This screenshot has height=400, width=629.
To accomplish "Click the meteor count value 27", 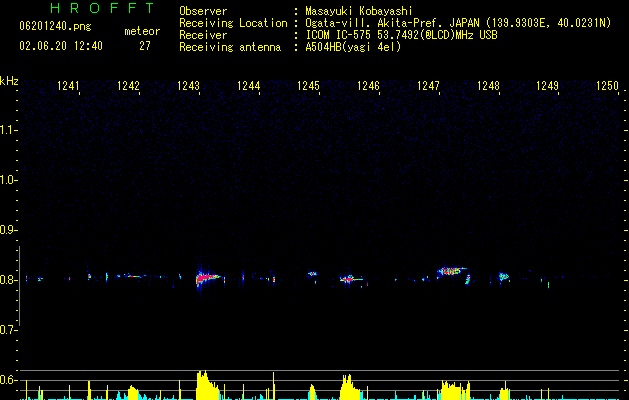I will point(145,46).
